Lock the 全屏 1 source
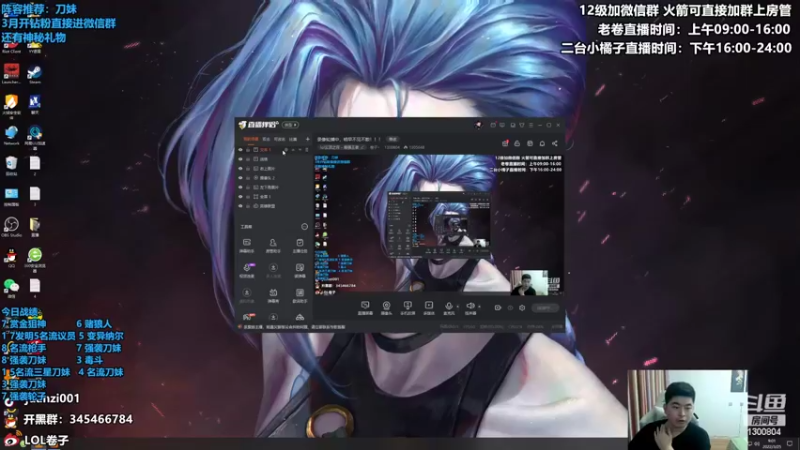800x450 pixels. [x=248, y=196]
